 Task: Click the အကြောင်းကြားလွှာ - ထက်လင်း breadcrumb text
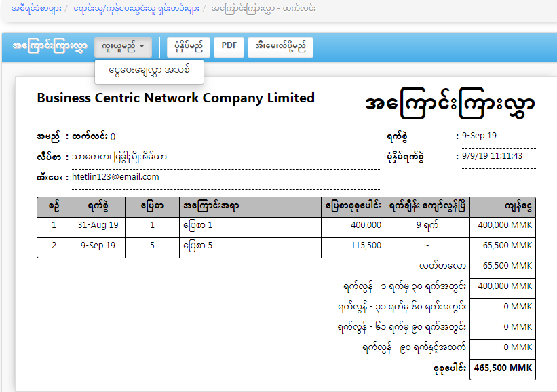pyautogui.click(x=264, y=9)
